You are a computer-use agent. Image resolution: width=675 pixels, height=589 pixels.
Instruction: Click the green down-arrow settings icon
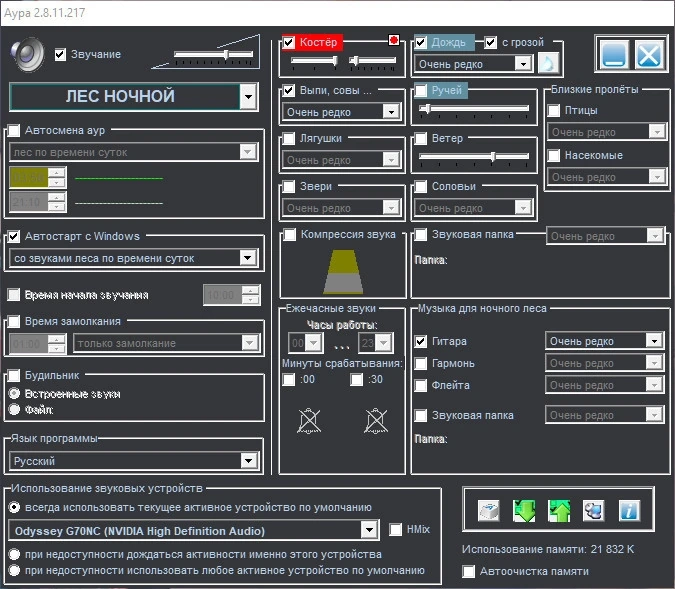(524, 511)
